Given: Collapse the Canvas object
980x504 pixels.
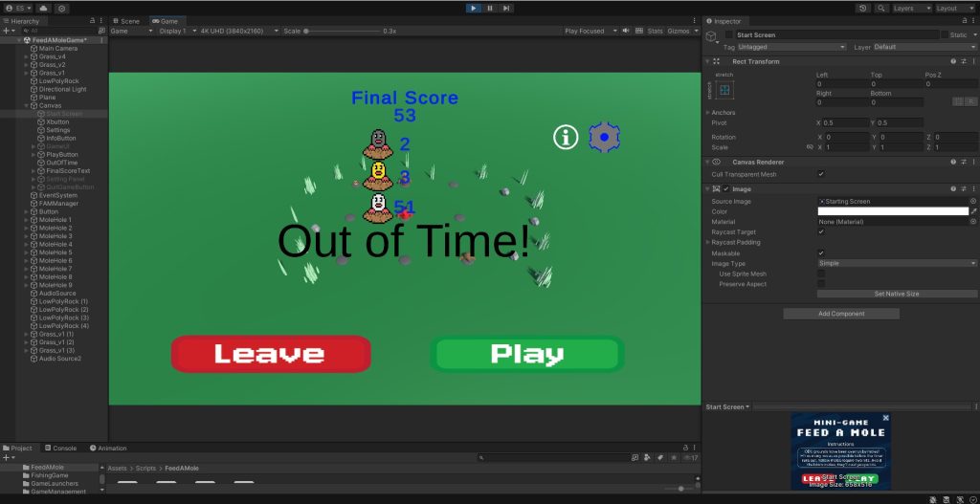Looking at the screenshot, I should (26, 105).
